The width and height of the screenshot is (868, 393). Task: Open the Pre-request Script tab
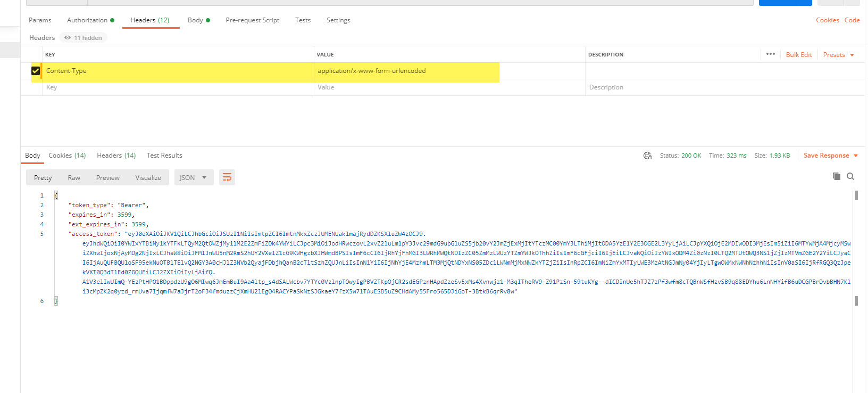(252, 20)
